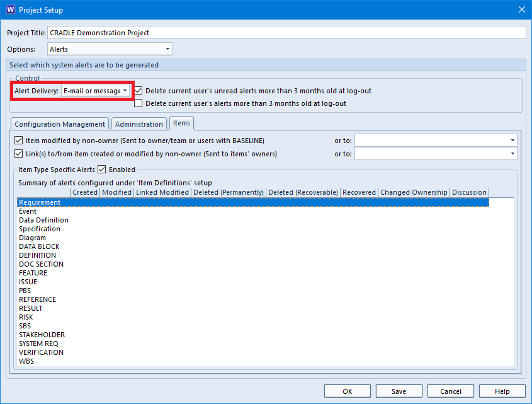Viewport: 532px width, 404px height.
Task: Select the DEFINITION row
Action: (253, 255)
